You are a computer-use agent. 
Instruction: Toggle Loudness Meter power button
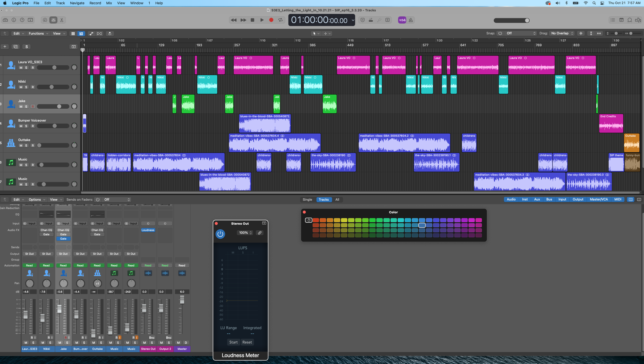click(x=220, y=234)
